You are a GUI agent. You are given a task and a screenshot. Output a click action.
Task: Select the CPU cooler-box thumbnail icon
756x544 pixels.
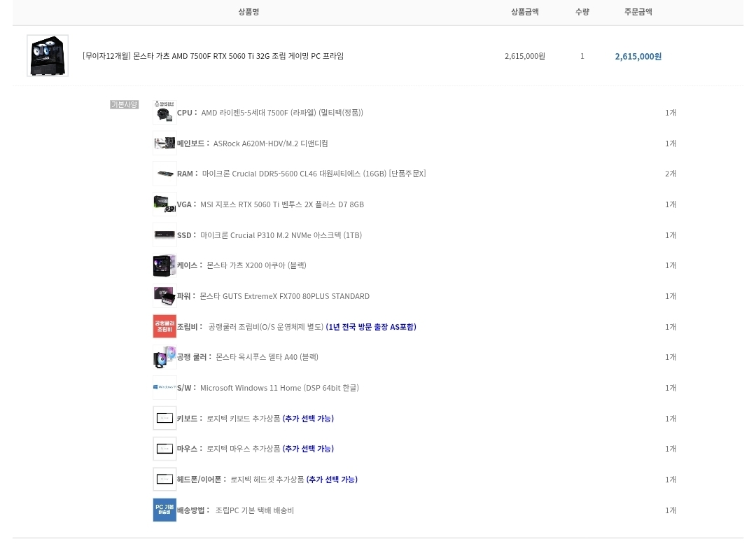click(164, 112)
